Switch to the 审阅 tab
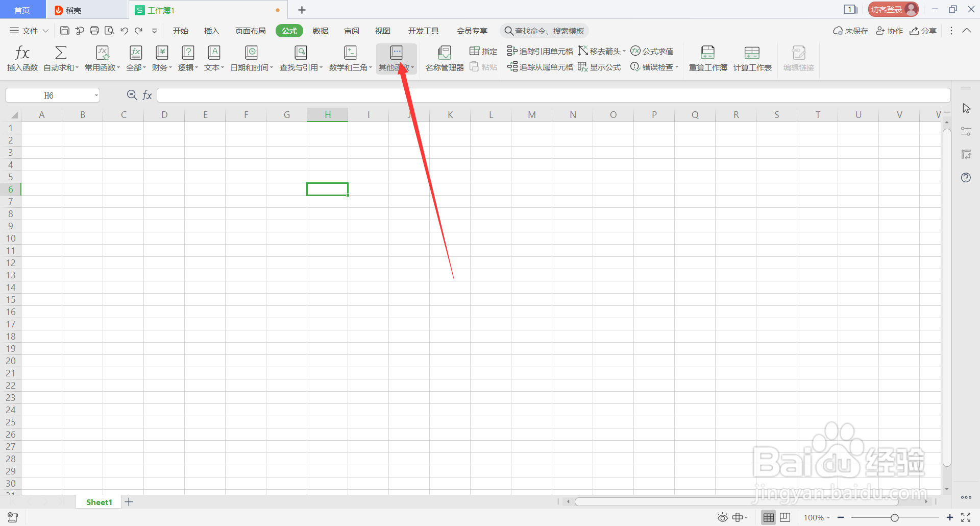980x526 pixels. (352, 31)
